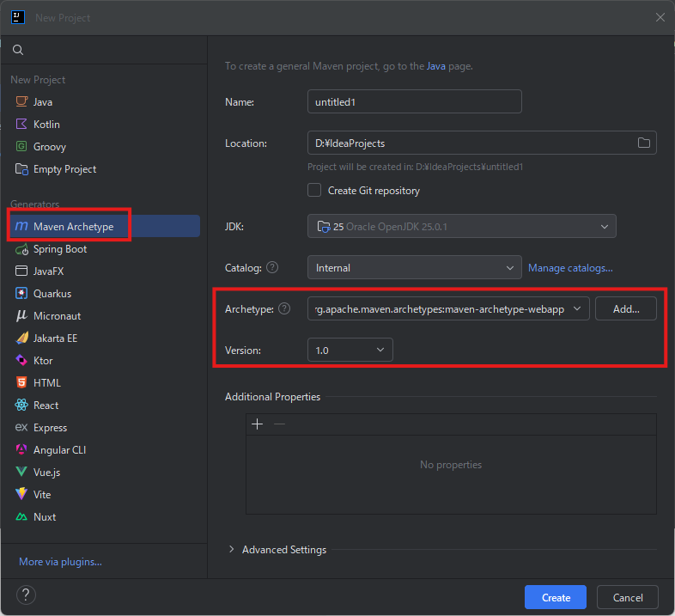Click the Micronaut mu icon
The image size is (675, 616).
coord(21,316)
